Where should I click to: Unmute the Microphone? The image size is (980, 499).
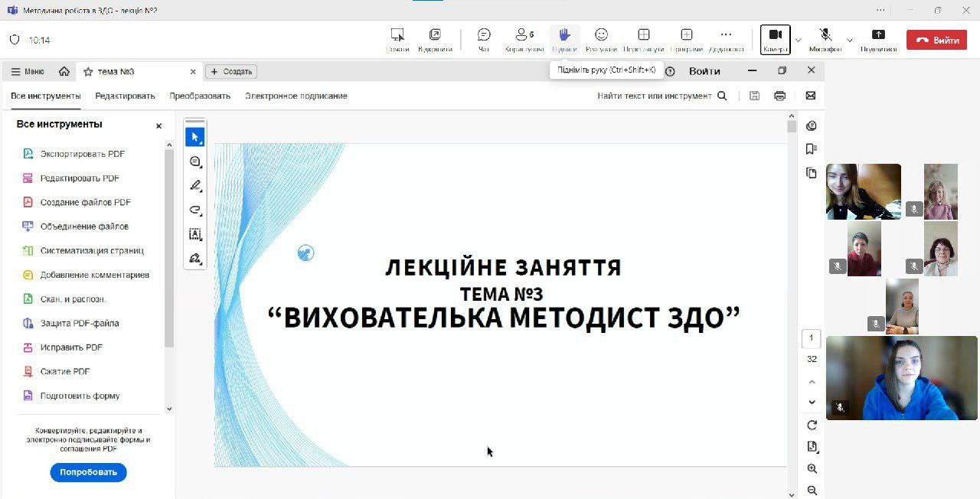pos(825,39)
